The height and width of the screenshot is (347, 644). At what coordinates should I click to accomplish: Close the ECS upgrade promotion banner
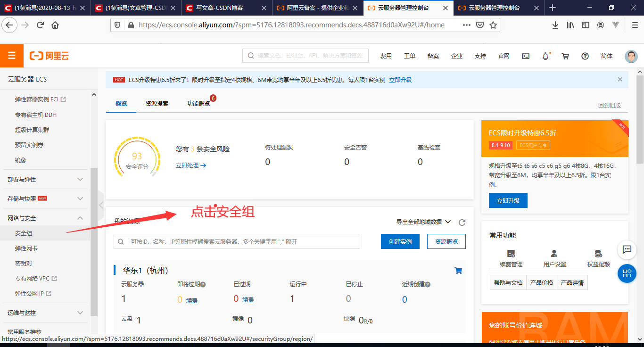620,80
